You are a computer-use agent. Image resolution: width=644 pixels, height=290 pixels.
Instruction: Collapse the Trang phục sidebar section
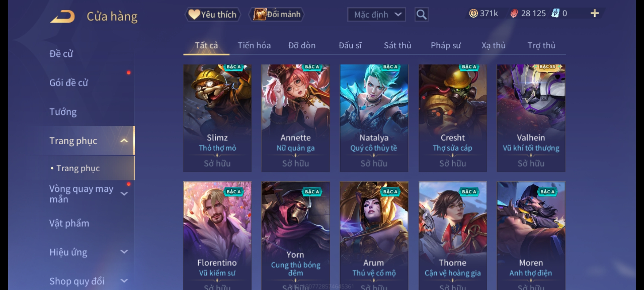(x=124, y=141)
